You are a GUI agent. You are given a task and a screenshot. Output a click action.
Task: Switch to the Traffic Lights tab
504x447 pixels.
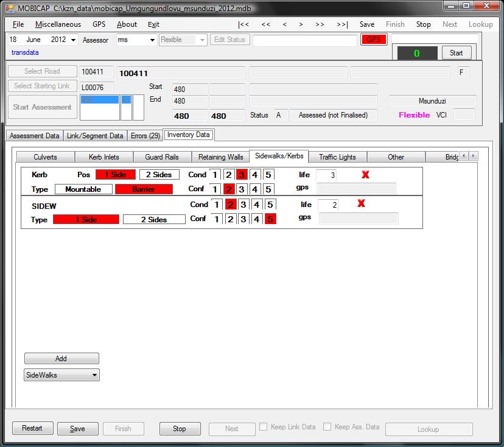pyautogui.click(x=337, y=157)
